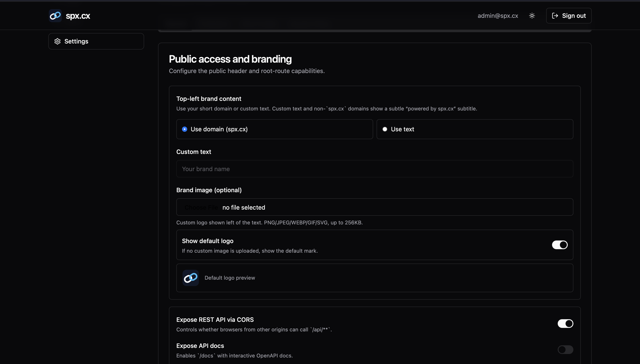Click the admin@spx.cx account email

pyautogui.click(x=498, y=16)
